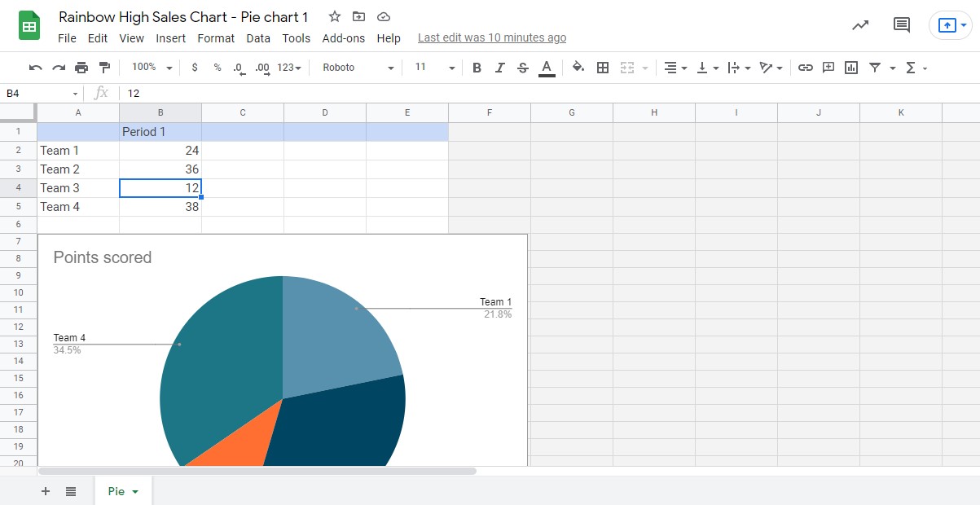Open the text color picker
The image size is (980, 505).
(x=547, y=67)
